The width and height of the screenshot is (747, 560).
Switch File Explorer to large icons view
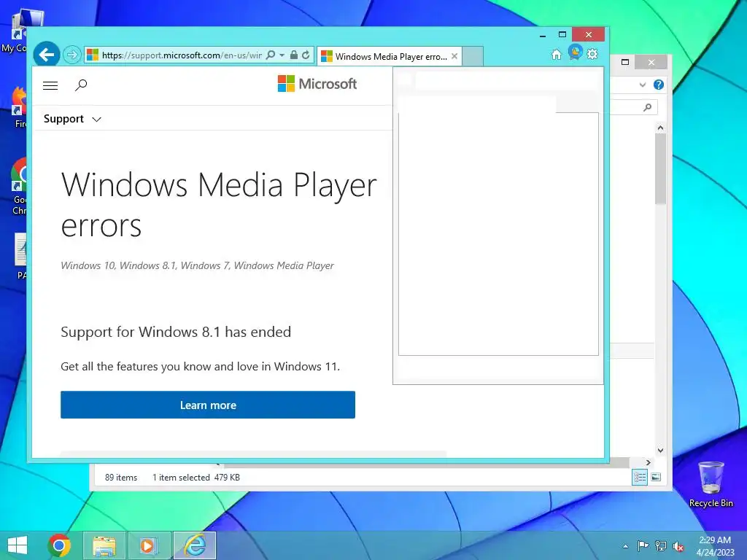click(656, 477)
